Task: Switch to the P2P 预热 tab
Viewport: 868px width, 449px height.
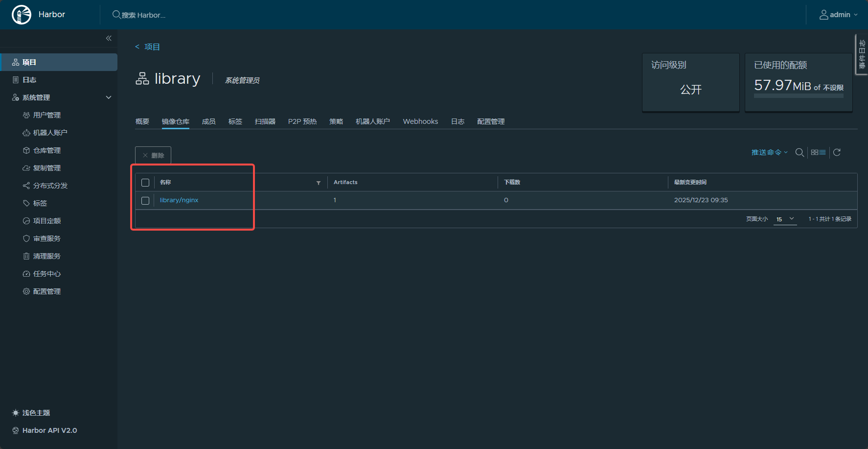Action: [x=302, y=121]
